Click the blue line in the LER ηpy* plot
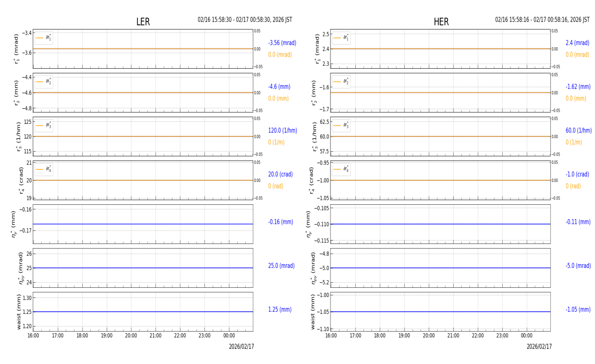The height and width of the screenshot is (364, 595). (x=143, y=268)
